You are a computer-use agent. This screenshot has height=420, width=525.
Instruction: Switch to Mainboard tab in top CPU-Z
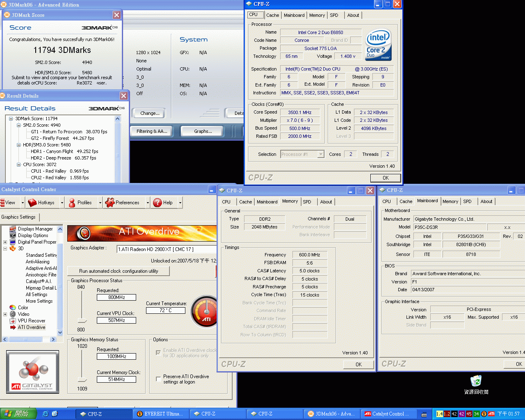(x=294, y=15)
